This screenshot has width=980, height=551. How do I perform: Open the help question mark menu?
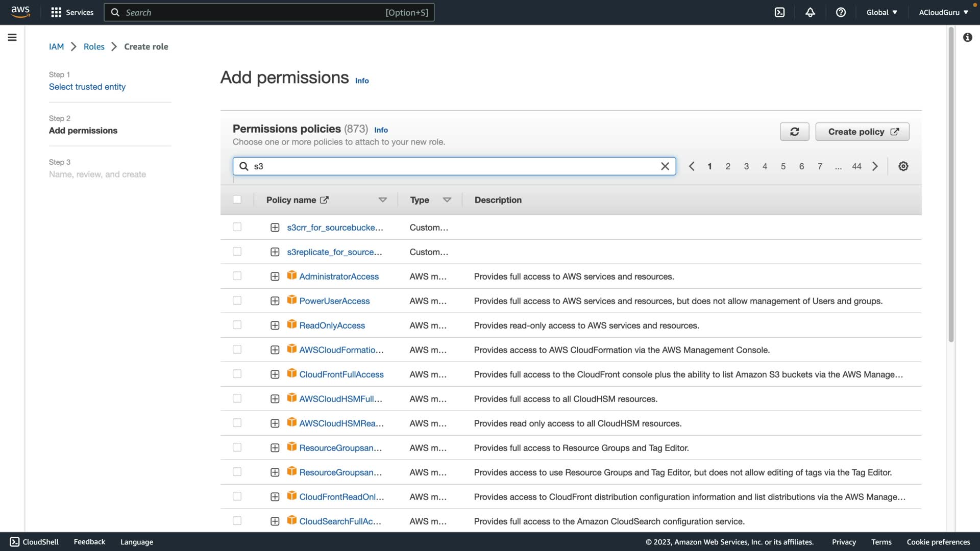841,12
